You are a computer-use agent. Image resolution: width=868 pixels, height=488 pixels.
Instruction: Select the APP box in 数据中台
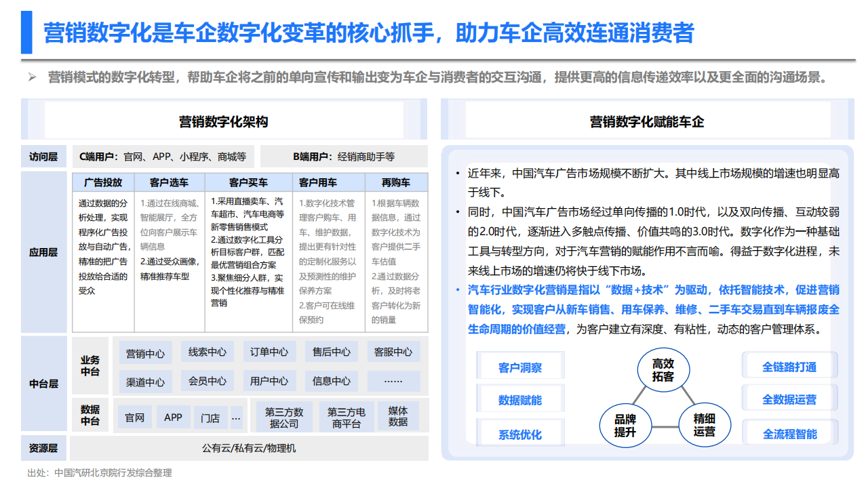pos(173,418)
